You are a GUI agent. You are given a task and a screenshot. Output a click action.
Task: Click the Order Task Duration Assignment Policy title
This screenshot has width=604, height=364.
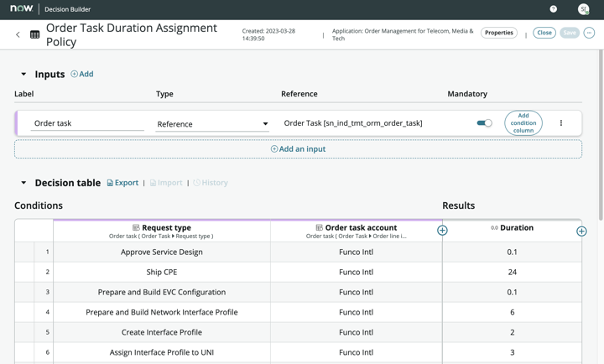(x=132, y=34)
